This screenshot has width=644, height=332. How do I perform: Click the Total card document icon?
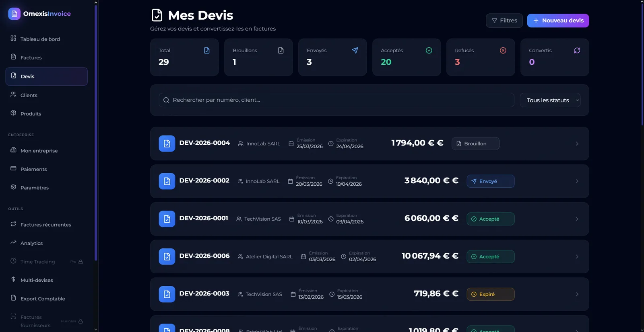pyautogui.click(x=206, y=50)
